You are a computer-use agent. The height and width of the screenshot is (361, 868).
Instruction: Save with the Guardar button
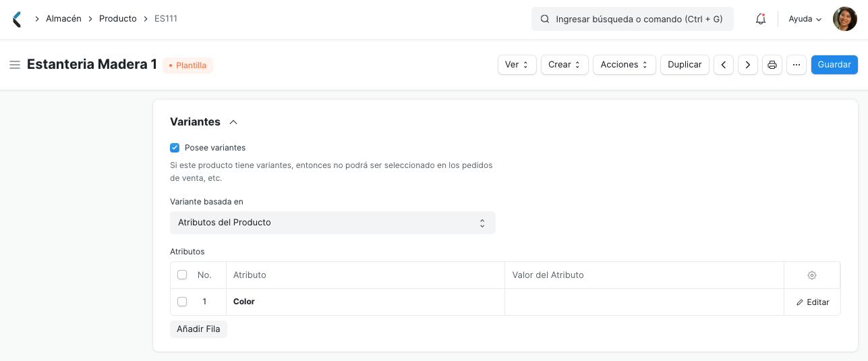pyautogui.click(x=834, y=65)
